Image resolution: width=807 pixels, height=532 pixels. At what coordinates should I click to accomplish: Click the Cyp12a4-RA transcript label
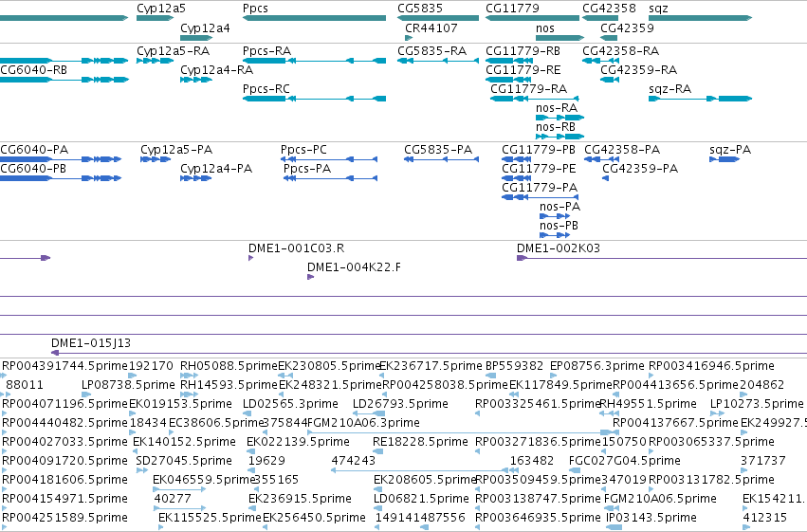(216, 69)
